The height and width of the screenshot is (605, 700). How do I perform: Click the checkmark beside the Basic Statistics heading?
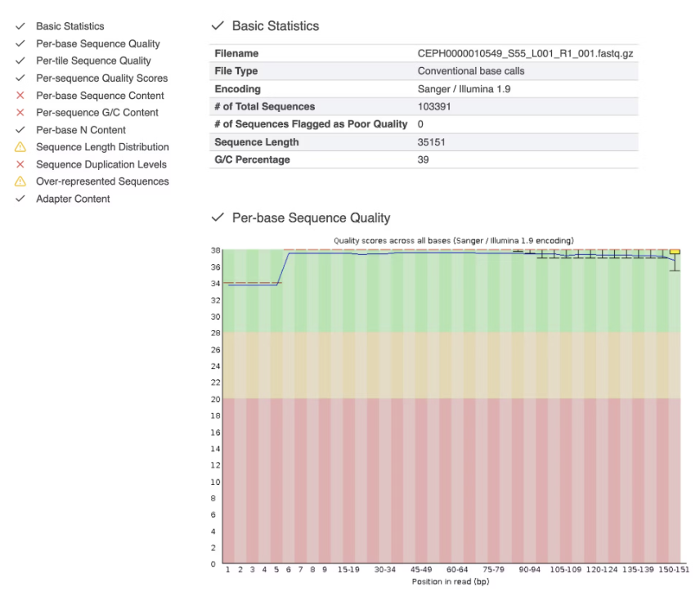tap(218, 26)
